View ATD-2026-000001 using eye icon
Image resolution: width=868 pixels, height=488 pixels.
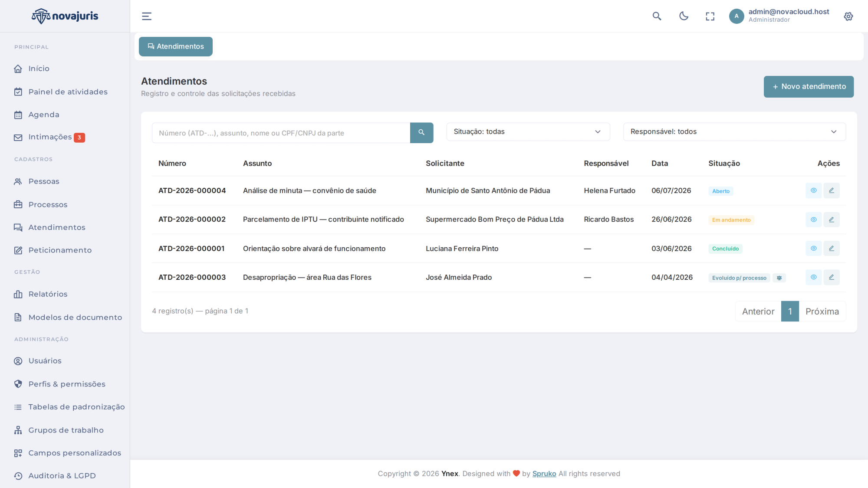point(814,249)
